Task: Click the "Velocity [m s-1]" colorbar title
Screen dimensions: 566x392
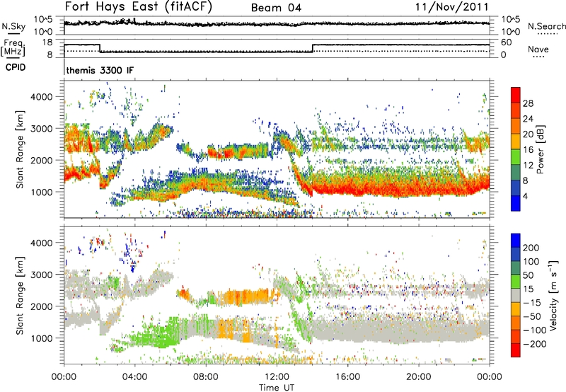Action: tap(553, 295)
